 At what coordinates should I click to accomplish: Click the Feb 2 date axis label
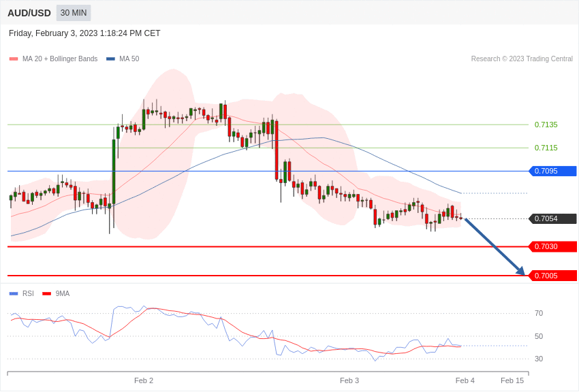(144, 380)
